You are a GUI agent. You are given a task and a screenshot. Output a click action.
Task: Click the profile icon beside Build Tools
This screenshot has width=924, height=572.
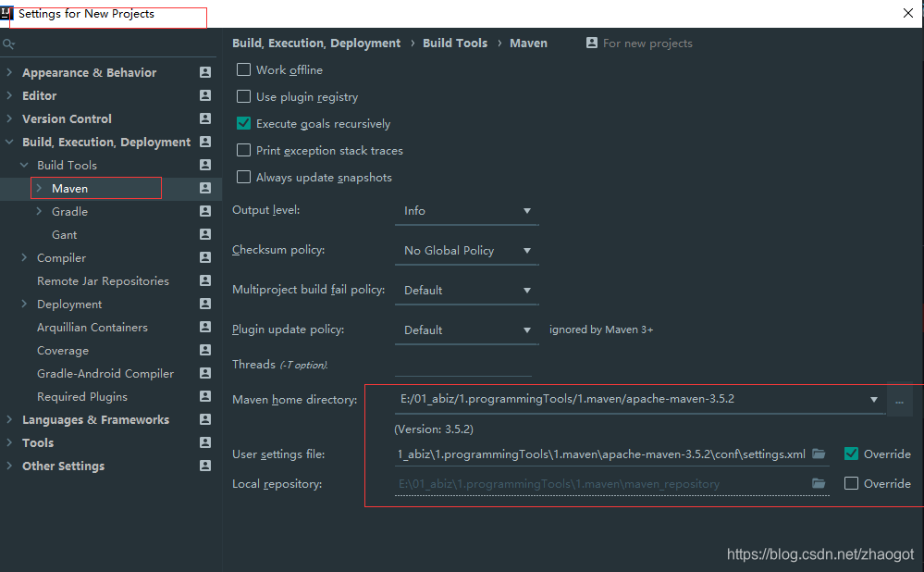click(x=205, y=165)
